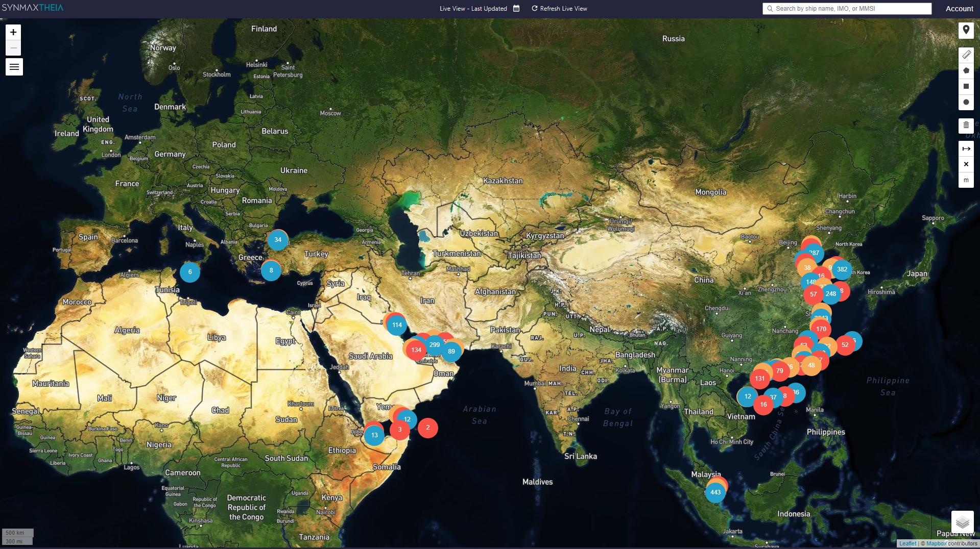Refresh the Live View
The width and height of the screenshot is (980, 549).
[559, 9]
